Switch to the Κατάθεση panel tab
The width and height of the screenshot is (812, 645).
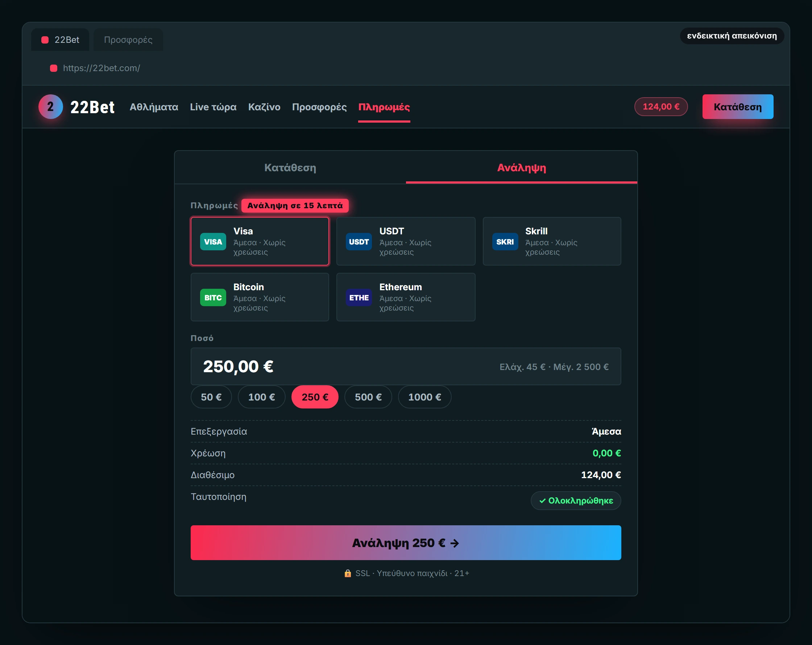coord(290,167)
